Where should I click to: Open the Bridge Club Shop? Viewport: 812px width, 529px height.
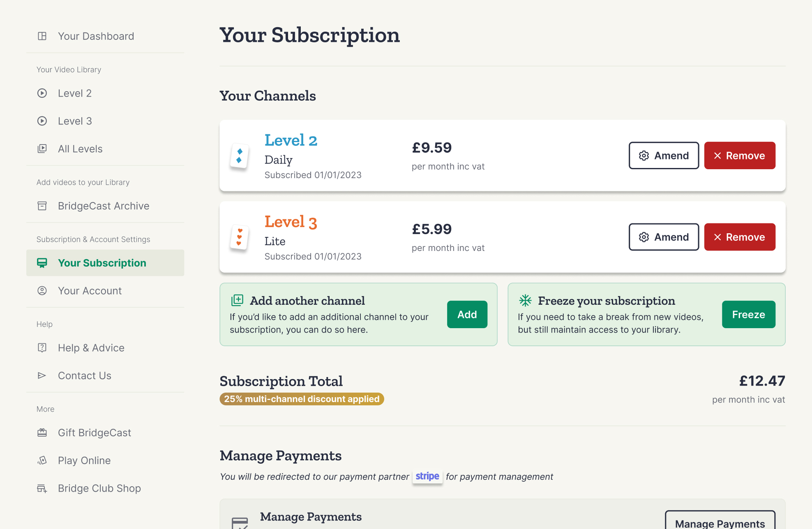coord(99,488)
